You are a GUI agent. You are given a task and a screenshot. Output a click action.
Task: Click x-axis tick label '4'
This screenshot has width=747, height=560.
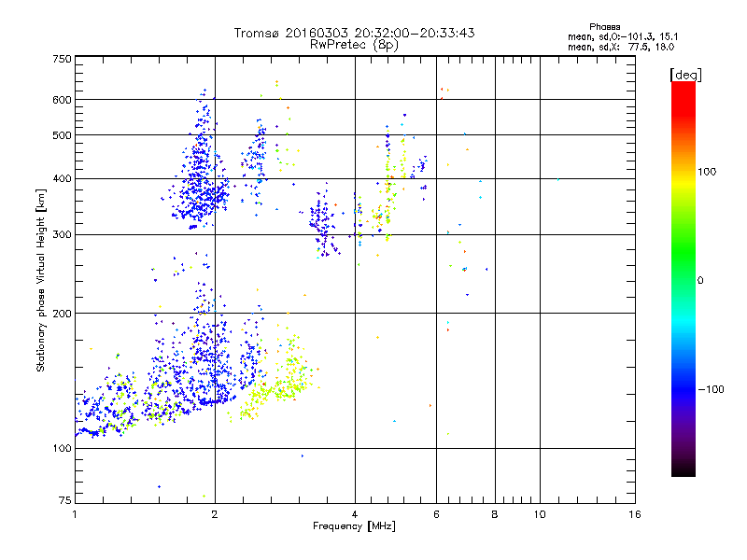pos(355,514)
